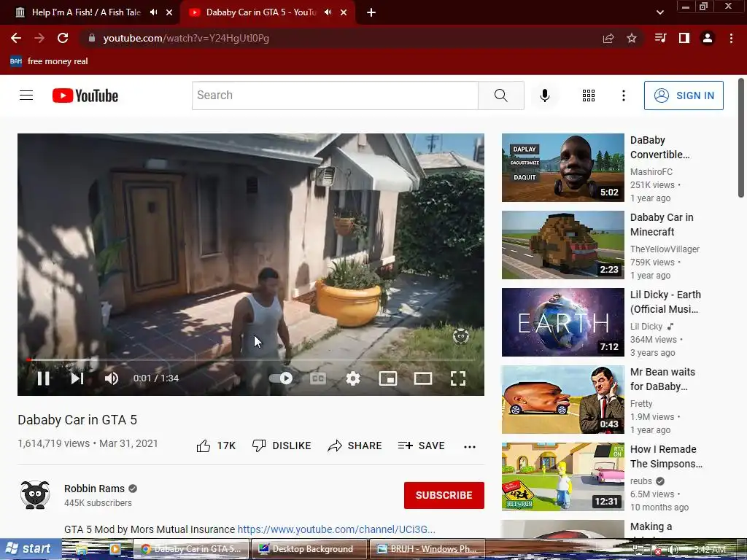Viewport: 747px width, 560px height.
Task: SAVE the video to playlist
Action: coord(421,446)
